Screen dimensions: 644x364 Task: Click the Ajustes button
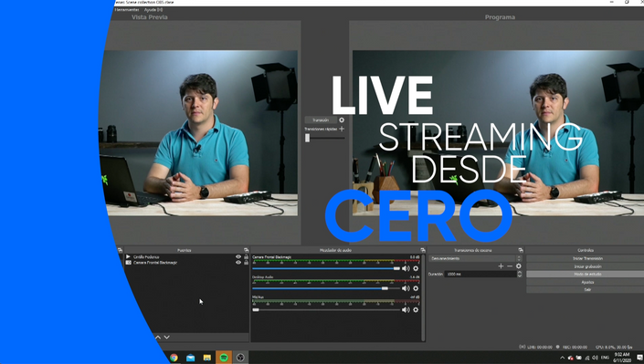(587, 282)
